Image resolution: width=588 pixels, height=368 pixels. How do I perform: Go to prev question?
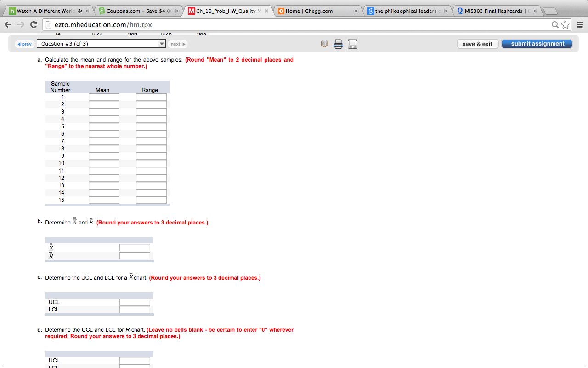pyautogui.click(x=24, y=44)
